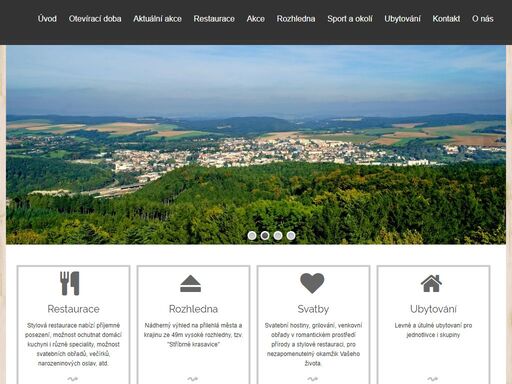The height and width of the screenshot is (384, 512).
Task: Click the house Ubytování icon
Action: coord(431,283)
